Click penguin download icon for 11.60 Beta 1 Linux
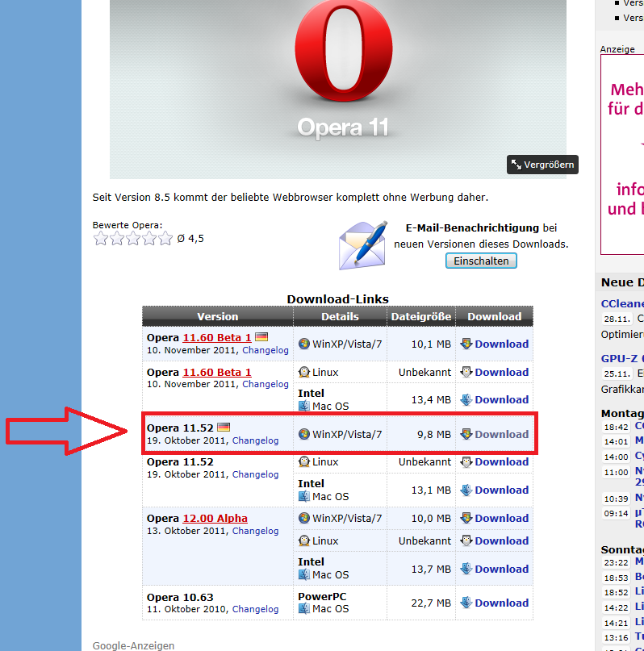The width and height of the screenshot is (644, 651). coord(466,372)
